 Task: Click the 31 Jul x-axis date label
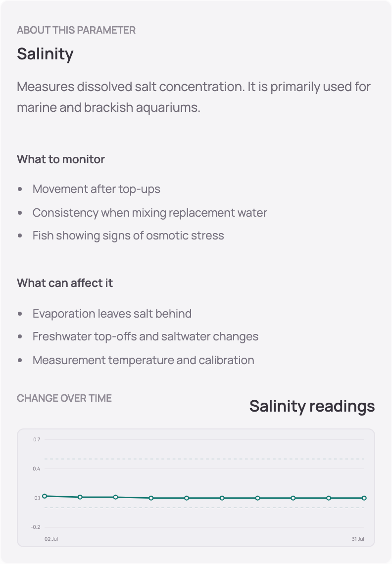click(358, 539)
